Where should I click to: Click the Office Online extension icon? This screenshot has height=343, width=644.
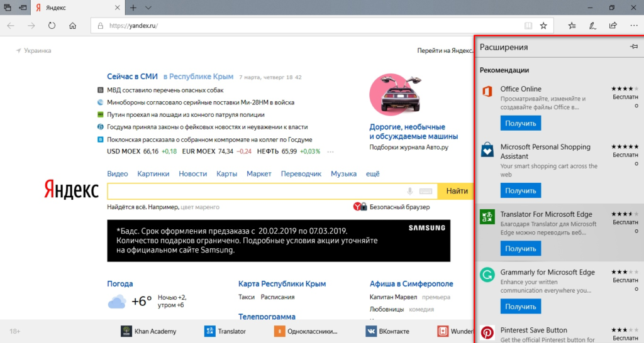click(487, 91)
